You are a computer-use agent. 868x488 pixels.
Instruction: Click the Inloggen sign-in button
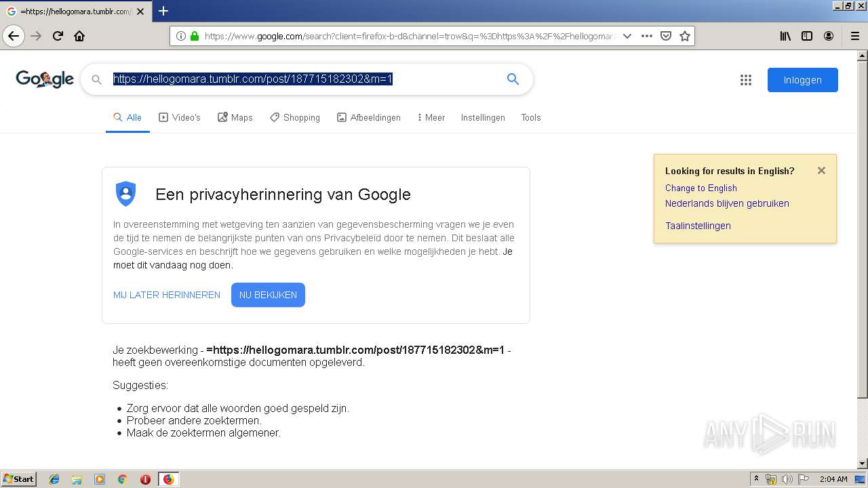803,80
